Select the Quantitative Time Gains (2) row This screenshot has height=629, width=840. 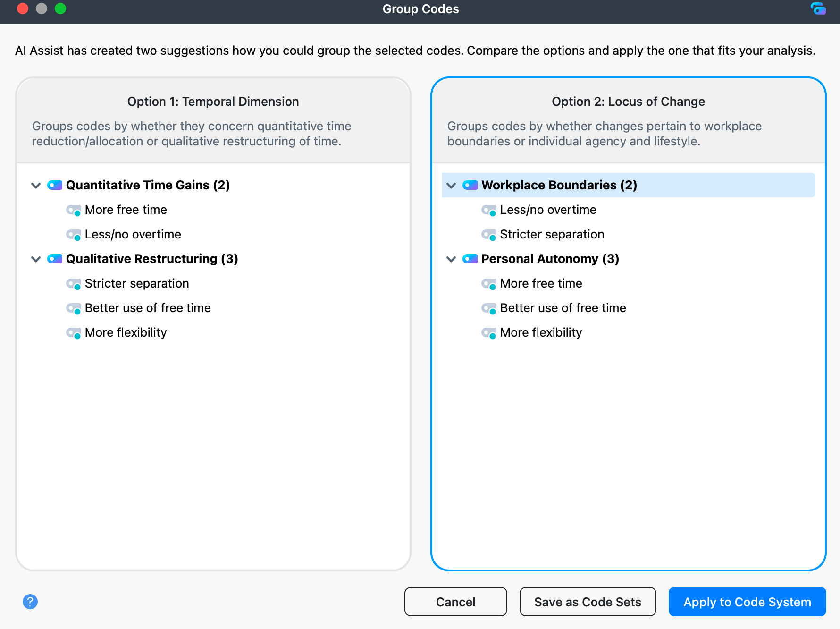point(213,185)
